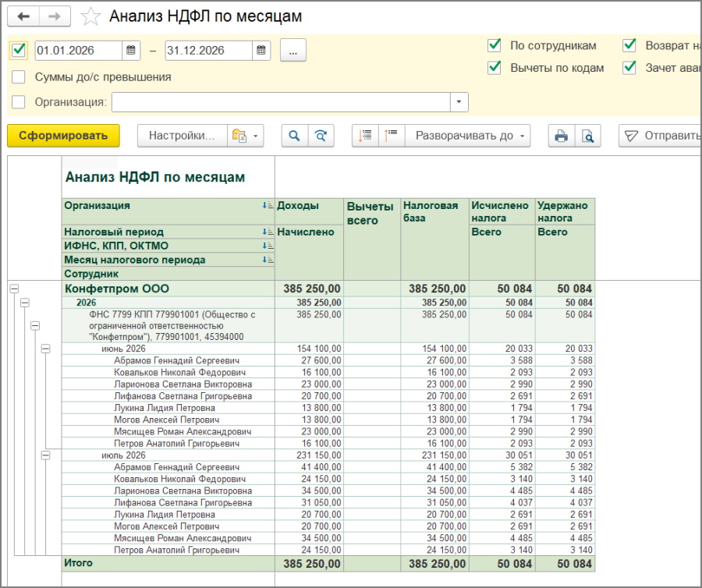Image resolution: width=702 pixels, height=588 pixels.
Task: Add report to favorites with star icon
Action: pos(91,16)
